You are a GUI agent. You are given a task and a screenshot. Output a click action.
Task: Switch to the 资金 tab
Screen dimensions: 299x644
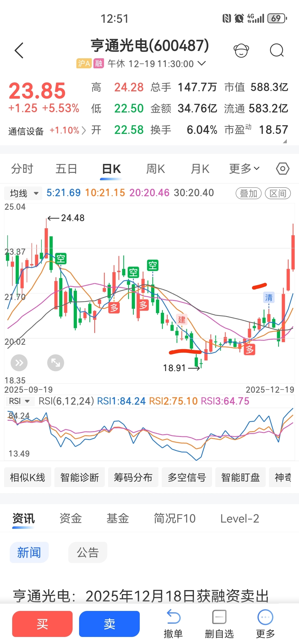[x=71, y=518]
